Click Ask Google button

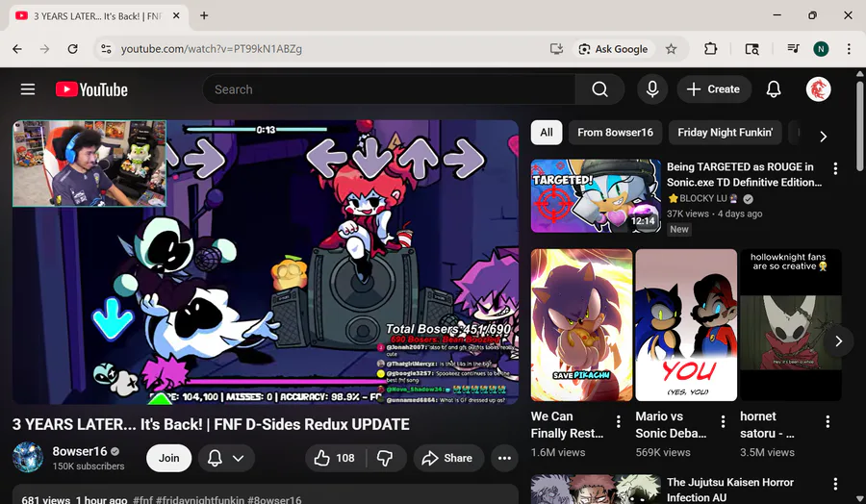613,49
